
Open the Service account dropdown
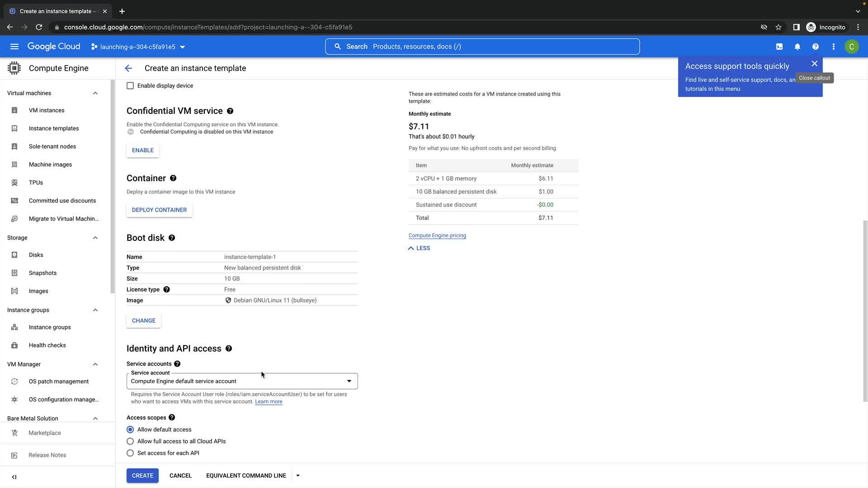click(x=242, y=381)
